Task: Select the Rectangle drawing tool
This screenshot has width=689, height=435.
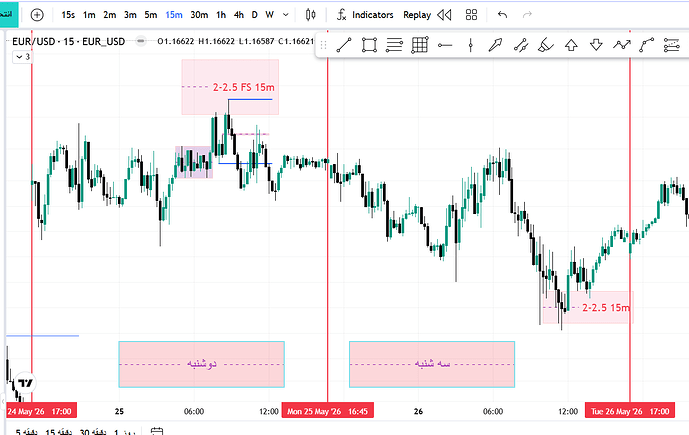Action: point(369,45)
